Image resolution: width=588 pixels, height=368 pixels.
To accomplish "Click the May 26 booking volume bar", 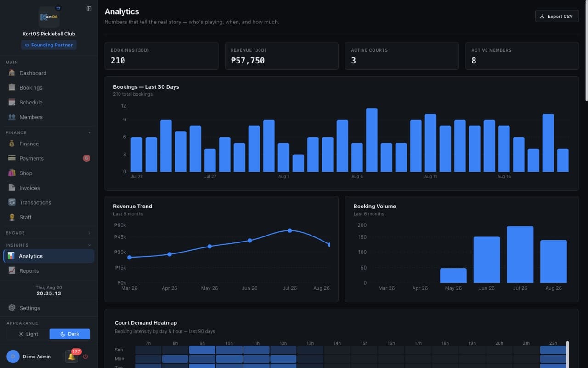I will [x=453, y=276].
